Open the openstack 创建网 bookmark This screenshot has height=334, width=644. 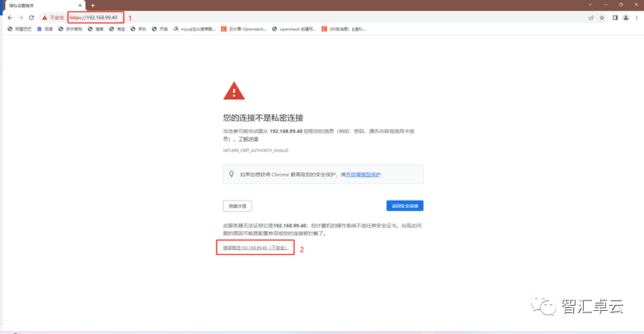pos(295,29)
